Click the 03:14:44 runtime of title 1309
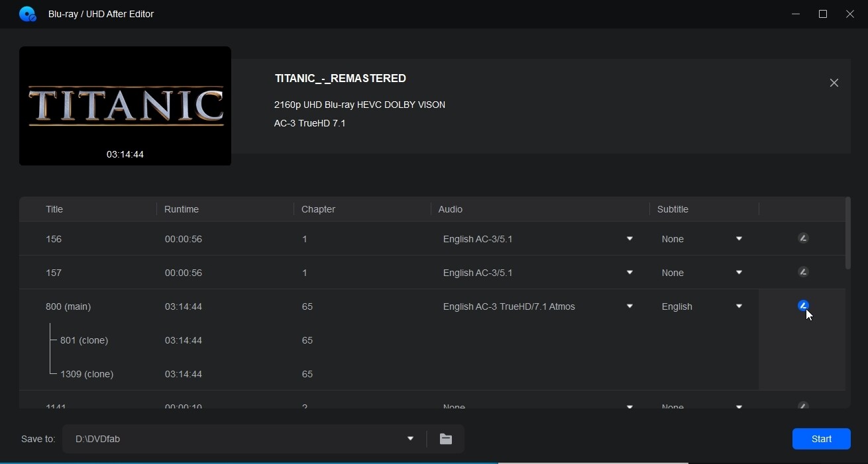The image size is (868, 464). 184,374
